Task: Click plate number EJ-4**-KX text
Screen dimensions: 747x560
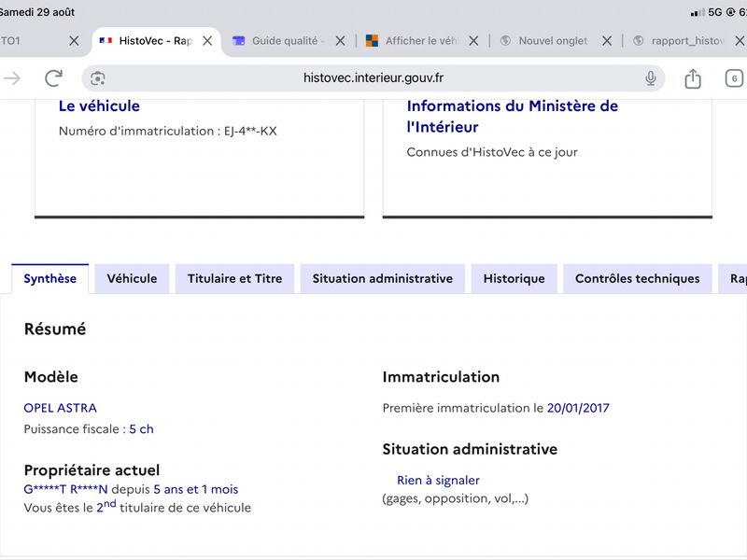Action: point(250,131)
